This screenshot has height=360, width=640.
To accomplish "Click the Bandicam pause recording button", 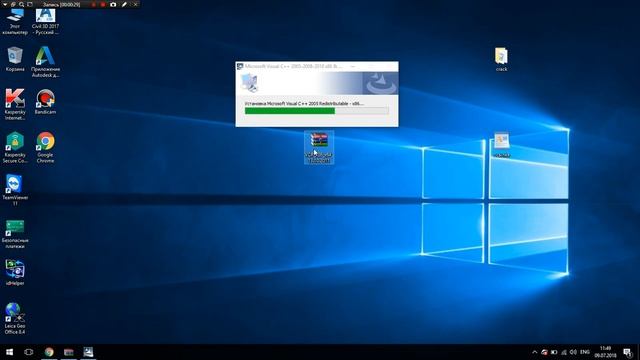I will [x=93, y=4].
